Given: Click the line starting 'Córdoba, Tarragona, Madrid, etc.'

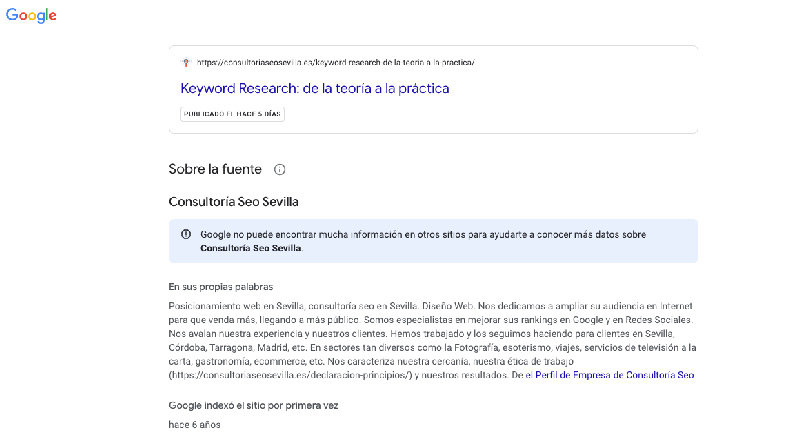Looking at the screenshot, I should (432, 347).
